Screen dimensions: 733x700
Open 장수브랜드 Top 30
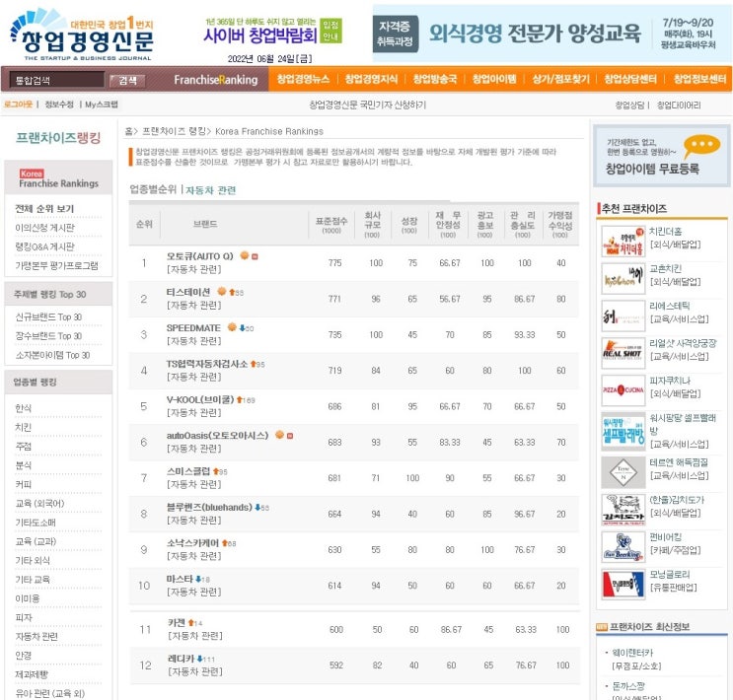pyautogui.click(x=48, y=336)
